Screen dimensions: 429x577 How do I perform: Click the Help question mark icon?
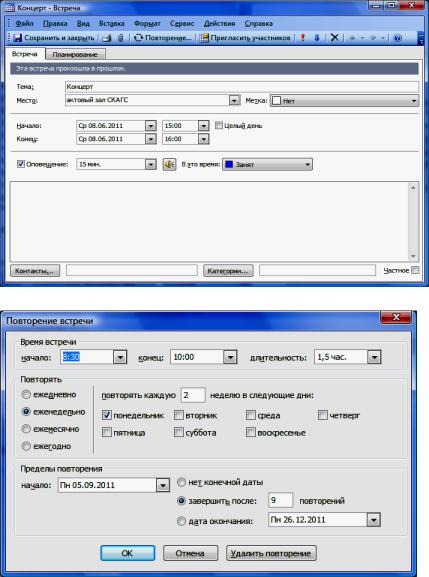coord(397,38)
